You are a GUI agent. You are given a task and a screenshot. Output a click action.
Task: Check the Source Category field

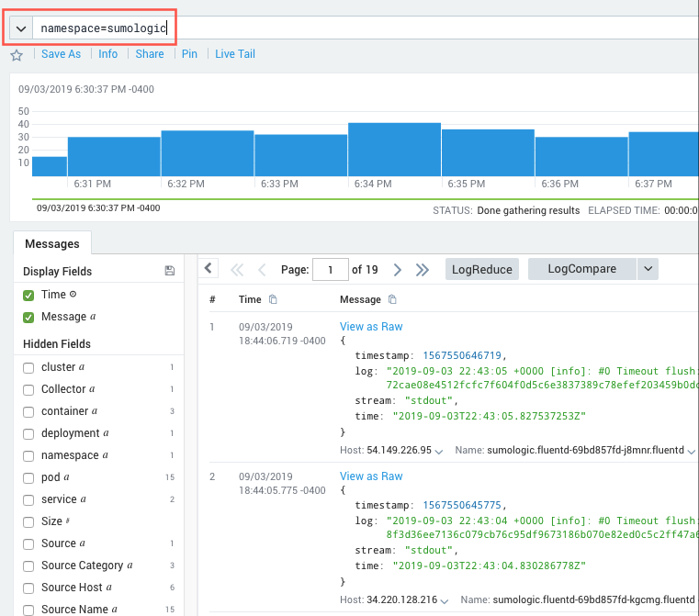28,566
